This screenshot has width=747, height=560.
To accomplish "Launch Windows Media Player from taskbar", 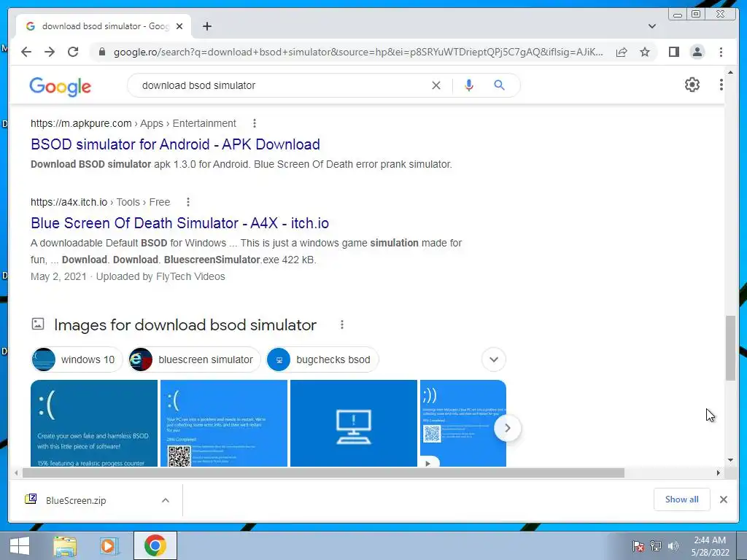I will pyautogui.click(x=108, y=545).
